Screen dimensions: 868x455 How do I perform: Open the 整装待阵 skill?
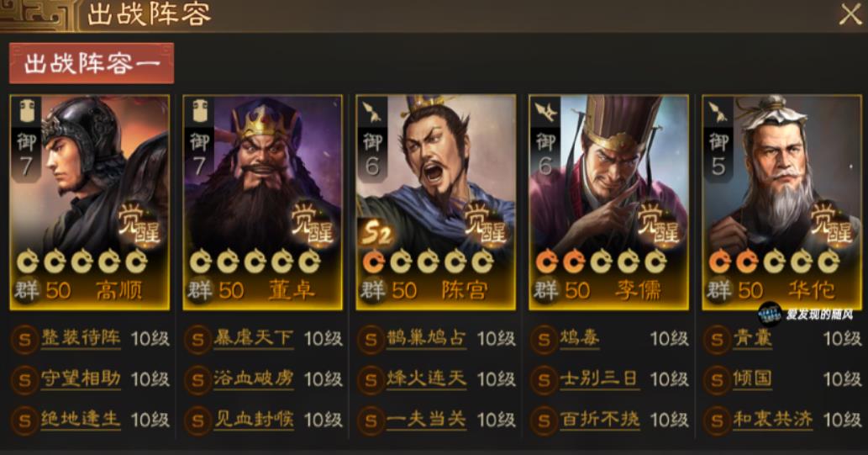pos(81,338)
